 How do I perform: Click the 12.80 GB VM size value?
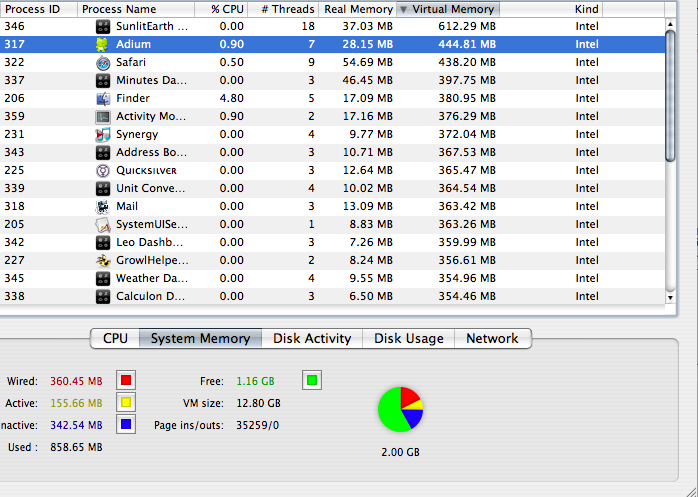point(258,403)
